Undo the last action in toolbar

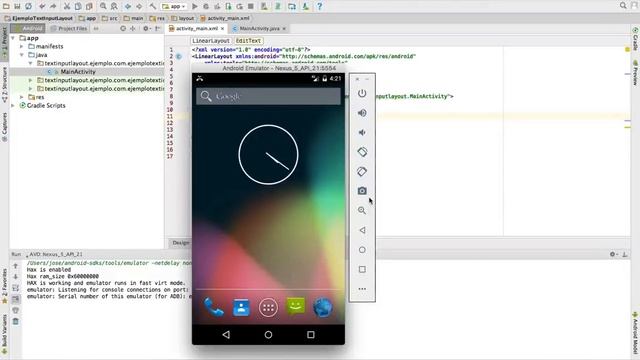42,6
